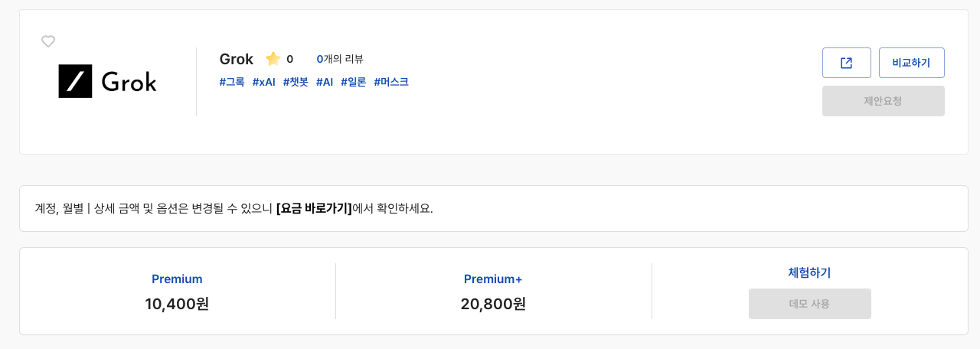Open the #머스크 hashtag
This screenshot has height=349, width=980.
click(x=391, y=82)
